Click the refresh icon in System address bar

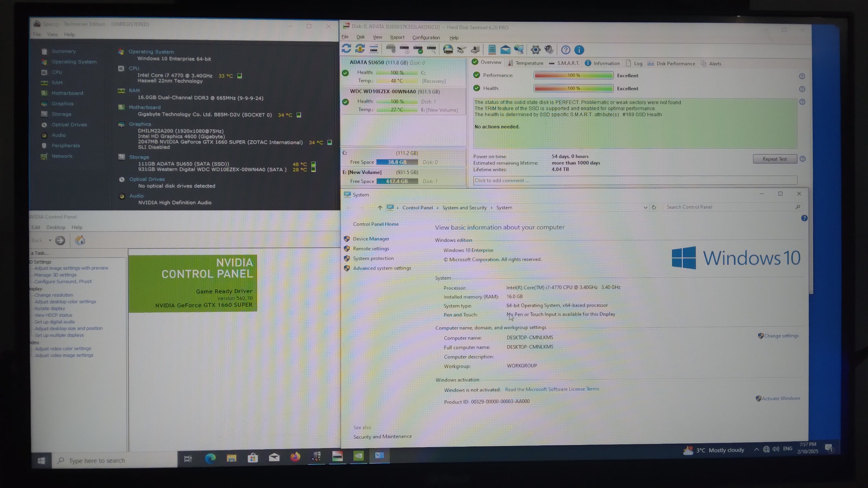pos(654,207)
